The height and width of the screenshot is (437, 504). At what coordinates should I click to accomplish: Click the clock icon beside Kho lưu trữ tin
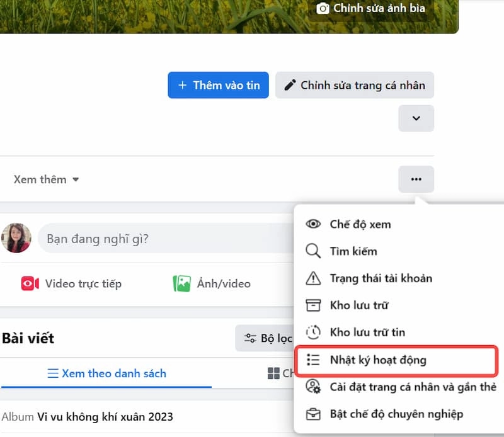click(x=313, y=332)
